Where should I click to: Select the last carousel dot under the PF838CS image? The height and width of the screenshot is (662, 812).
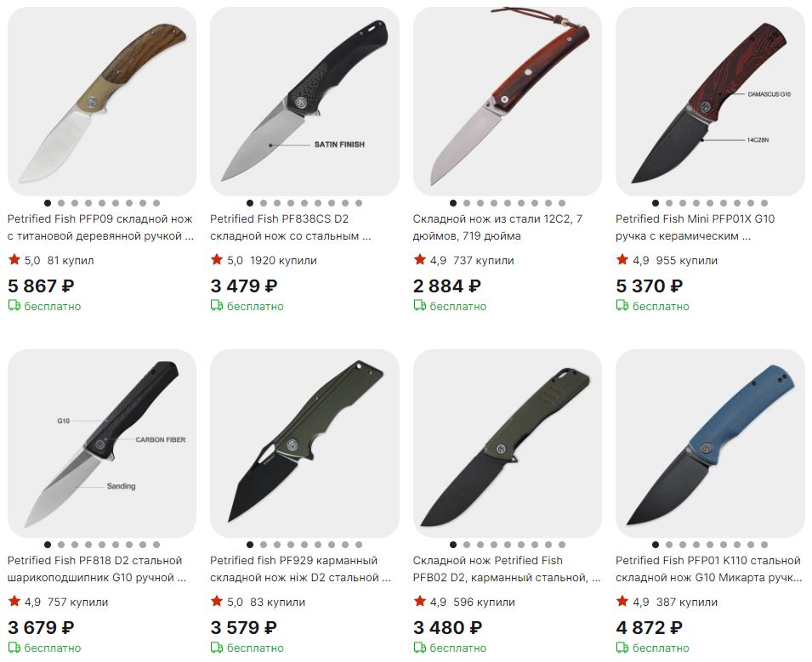tap(359, 203)
